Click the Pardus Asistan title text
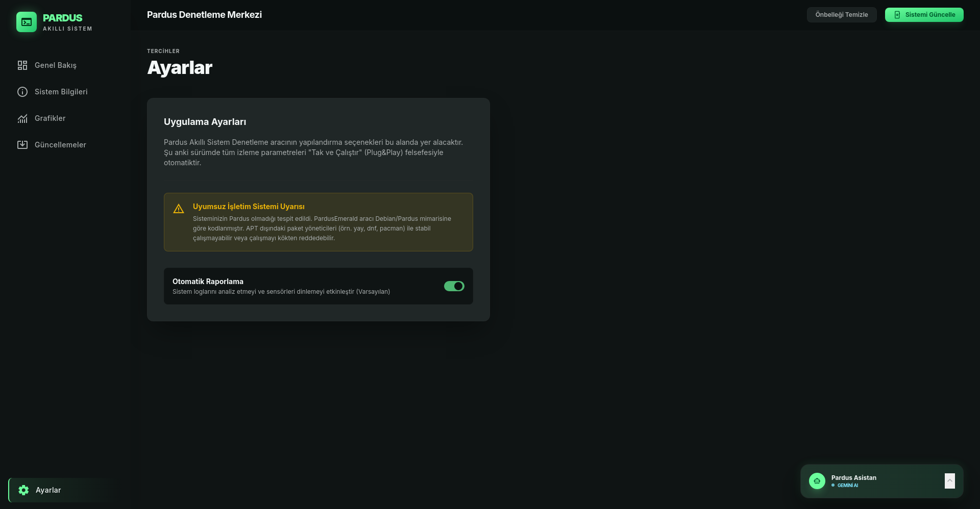The image size is (980, 509). pos(853,478)
